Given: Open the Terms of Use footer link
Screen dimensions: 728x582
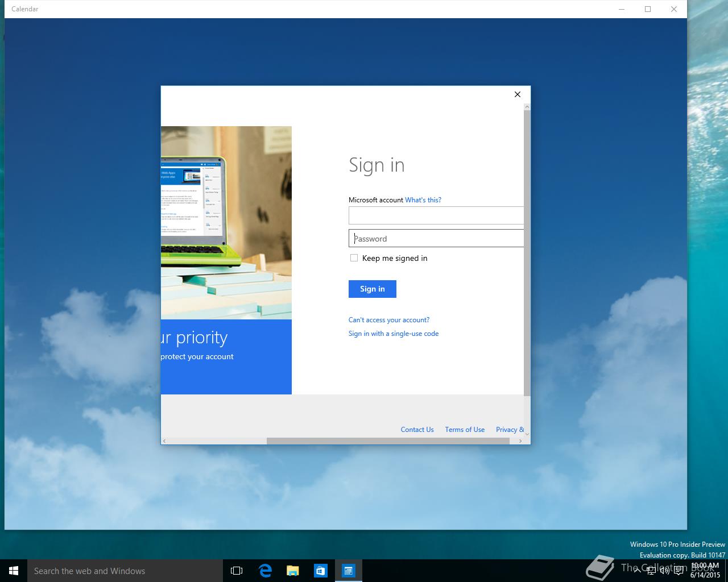Looking at the screenshot, I should point(465,430).
